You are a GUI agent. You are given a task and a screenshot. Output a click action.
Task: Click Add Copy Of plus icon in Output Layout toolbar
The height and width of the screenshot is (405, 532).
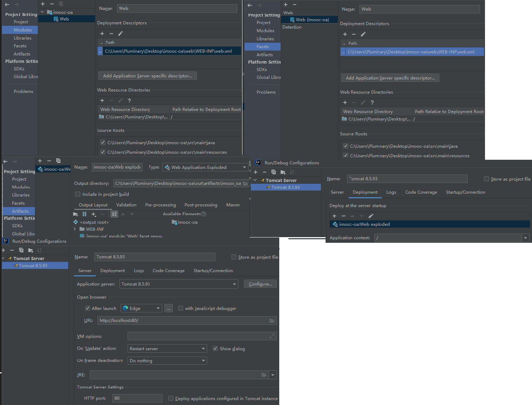[94, 214]
